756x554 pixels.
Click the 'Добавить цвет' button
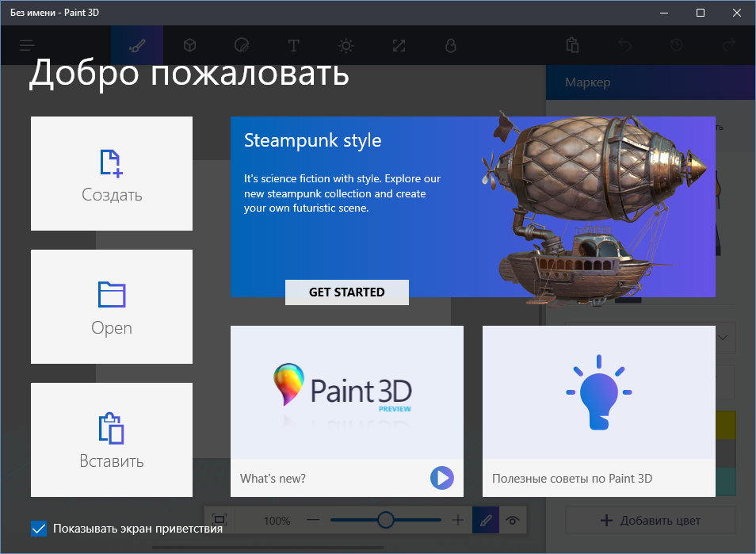651,520
